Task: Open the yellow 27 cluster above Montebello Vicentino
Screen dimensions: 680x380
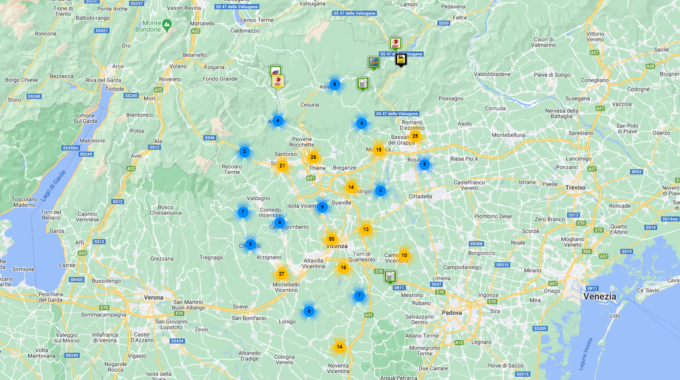Action: click(281, 274)
